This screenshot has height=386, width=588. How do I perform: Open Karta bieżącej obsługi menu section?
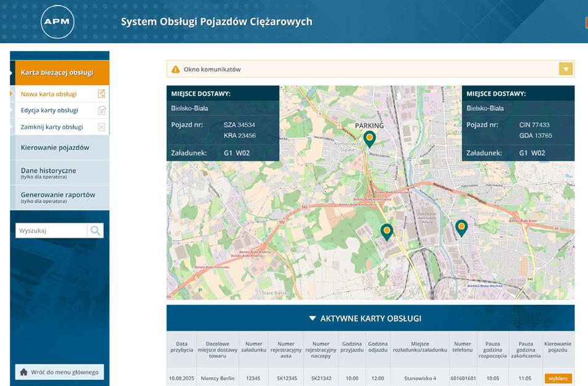60,73
